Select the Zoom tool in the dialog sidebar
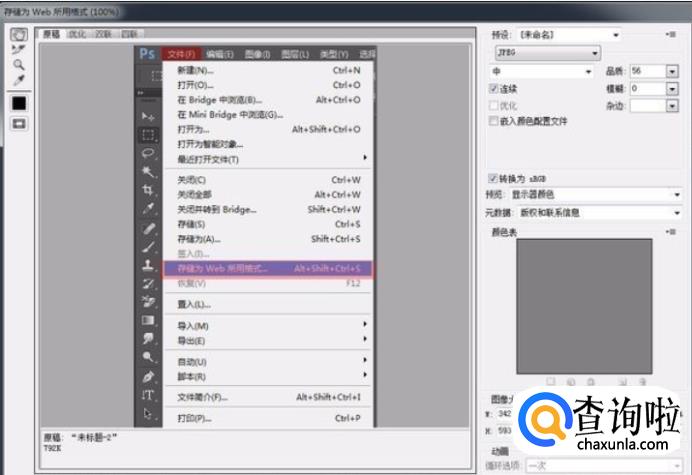692x475 pixels. point(19,65)
